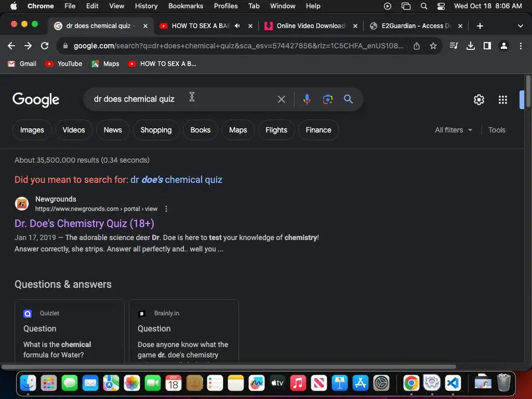Image resolution: width=532 pixels, height=399 pixels.
Task: Mute the HOW TO SEX A BAE tab audio
Action: 237,26
